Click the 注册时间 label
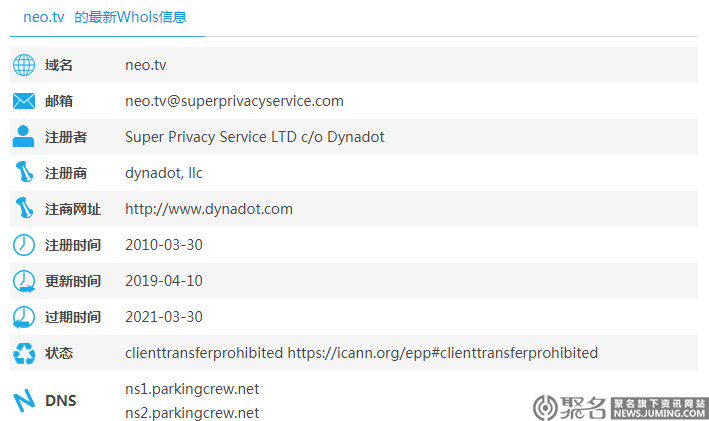Viewport: 709px width, 421px height. click(x=73, y=245)
